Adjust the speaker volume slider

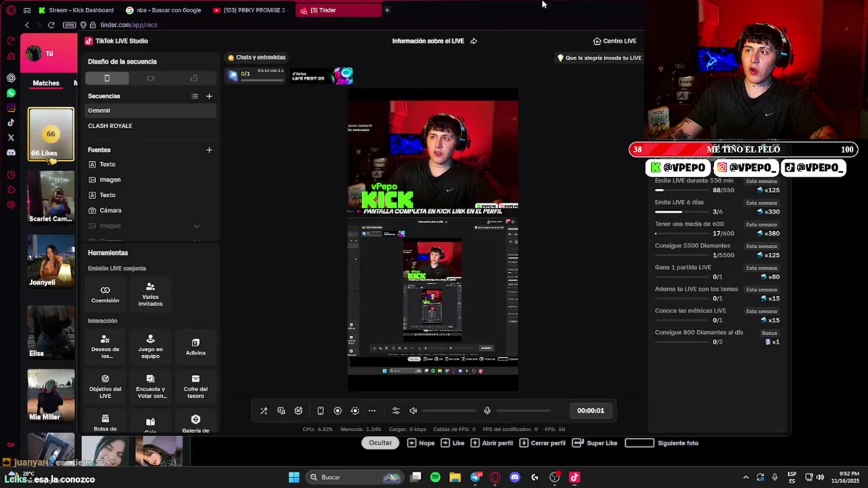click(450, 411)
